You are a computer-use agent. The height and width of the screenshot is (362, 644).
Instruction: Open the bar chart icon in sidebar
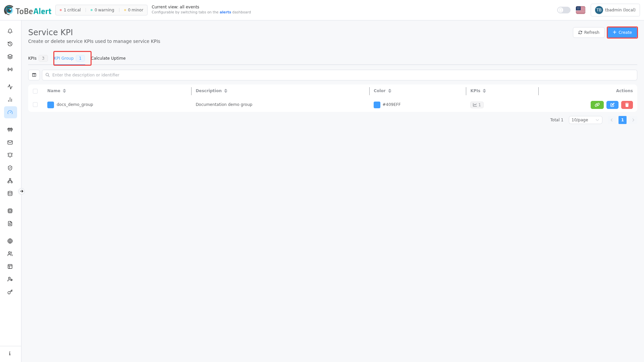(x=10, y=100)
